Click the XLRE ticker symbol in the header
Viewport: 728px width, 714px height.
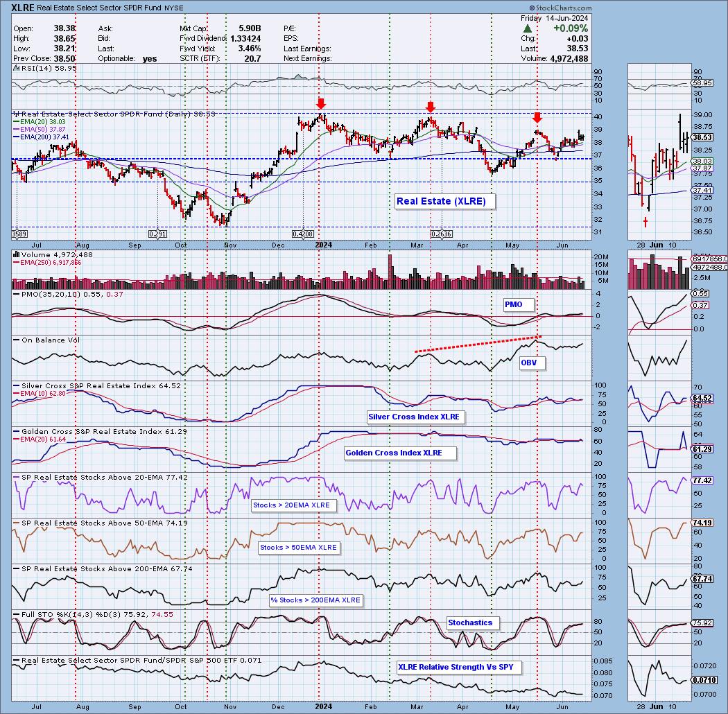22,8
